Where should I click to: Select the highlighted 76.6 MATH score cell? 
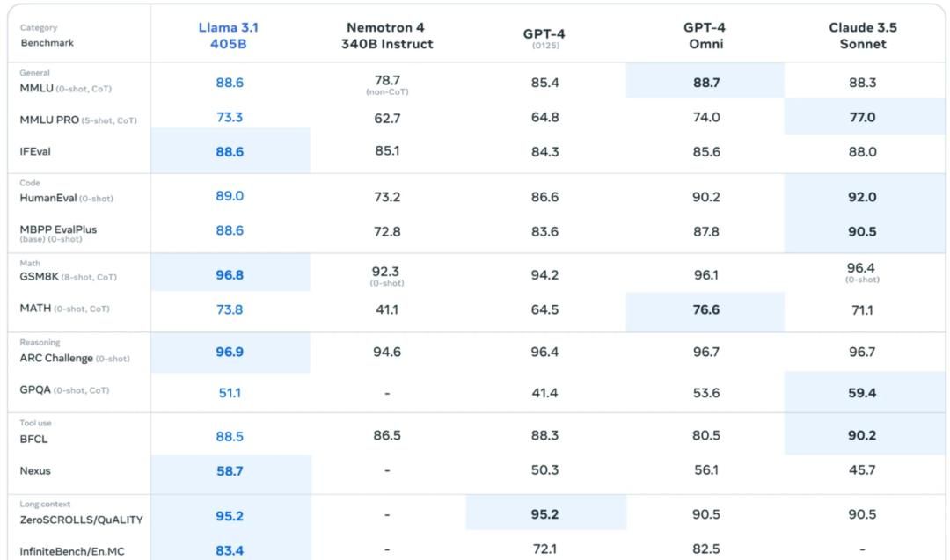tap(705, 309)
